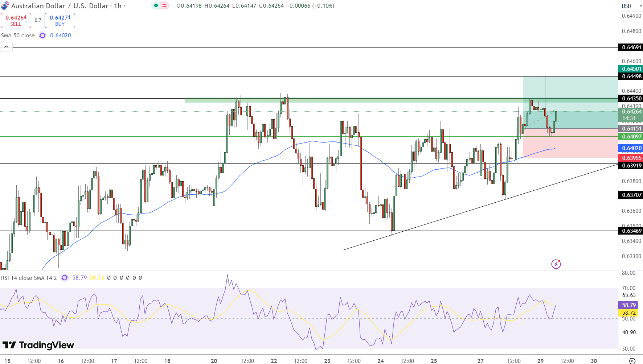Click the blue SMA 0.64020 axis label

pos(631,148)
